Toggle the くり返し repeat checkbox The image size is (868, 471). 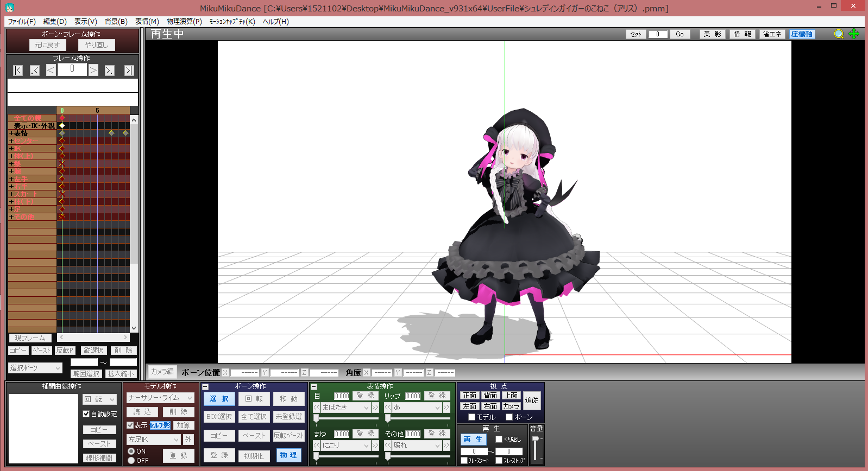pos(499,440)
